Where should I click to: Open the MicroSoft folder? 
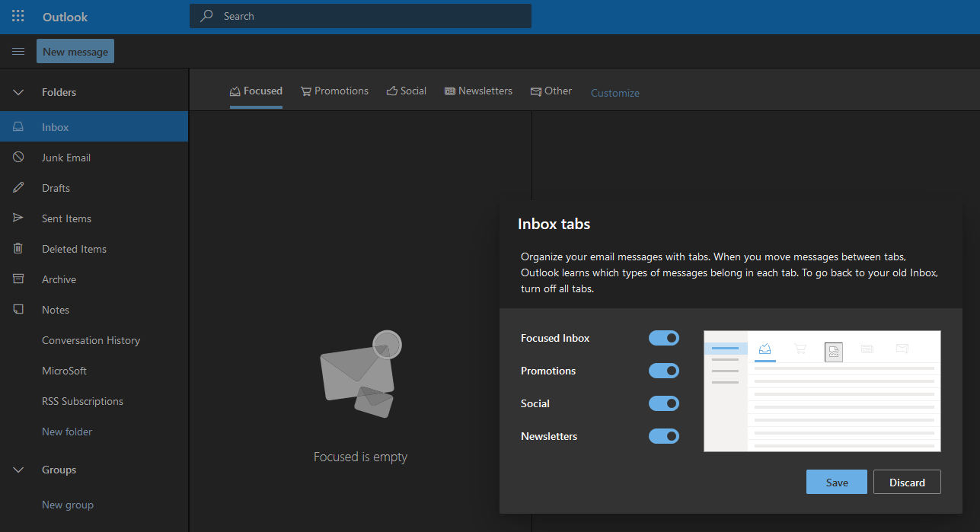click(94, 371)
